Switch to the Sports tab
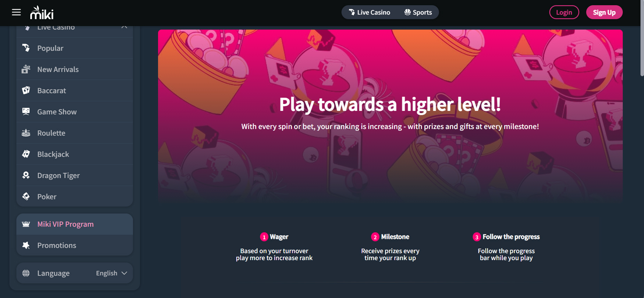Screen dimensions: 644x298 [x=418, y=13]
